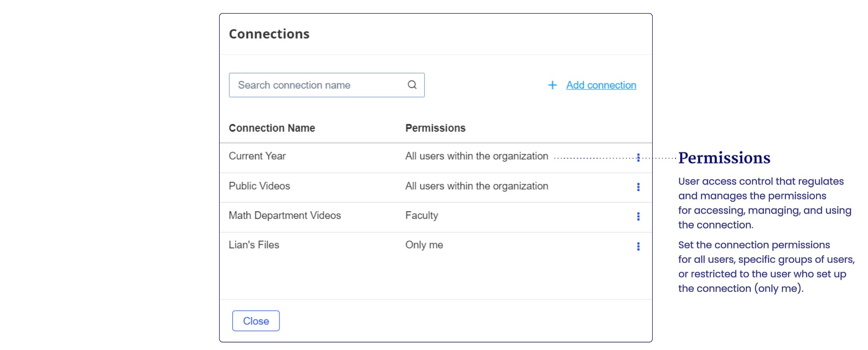
Task: Click the Only me permission cell
Action: (x=424, y=245)
